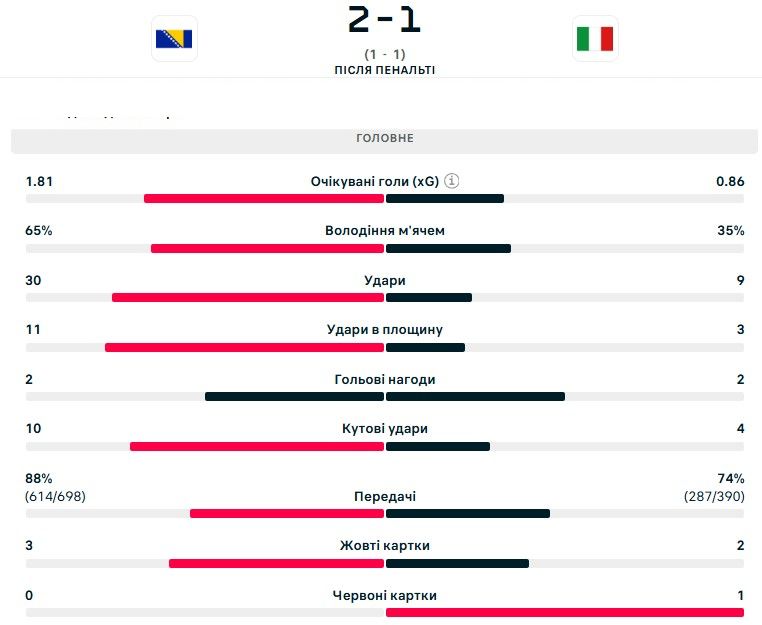This screenshot has height=625, width=762.
Task: Click the red Удари bar
Action: (x=248, y=297)
